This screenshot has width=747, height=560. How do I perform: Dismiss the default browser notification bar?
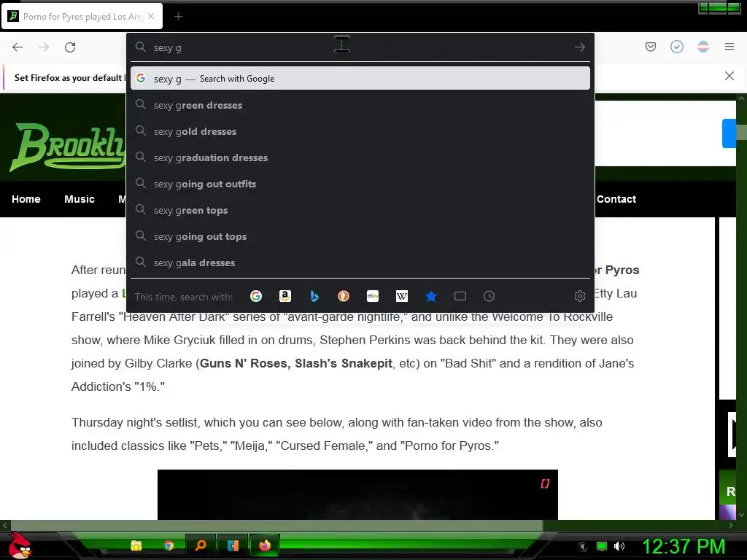[729, 76]
